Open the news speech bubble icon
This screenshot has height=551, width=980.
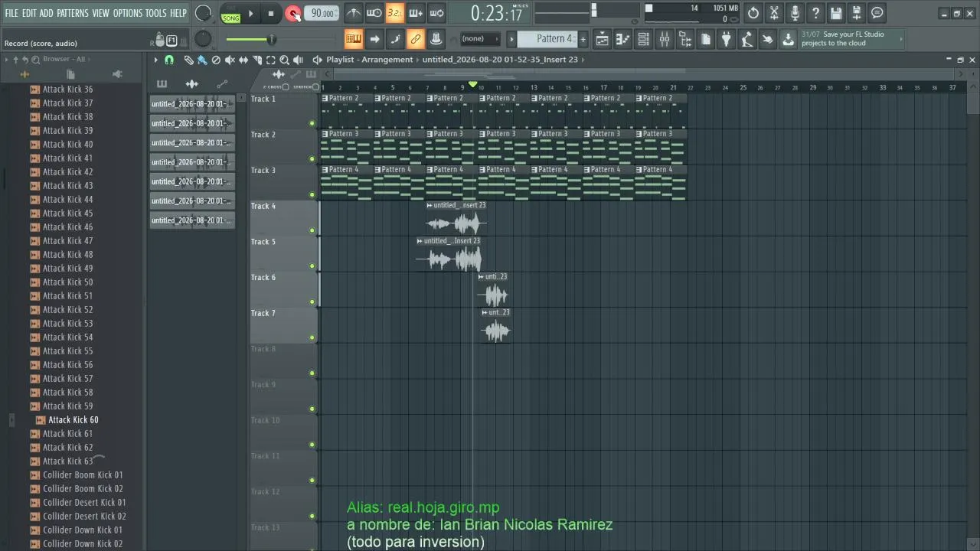[877, 13]
